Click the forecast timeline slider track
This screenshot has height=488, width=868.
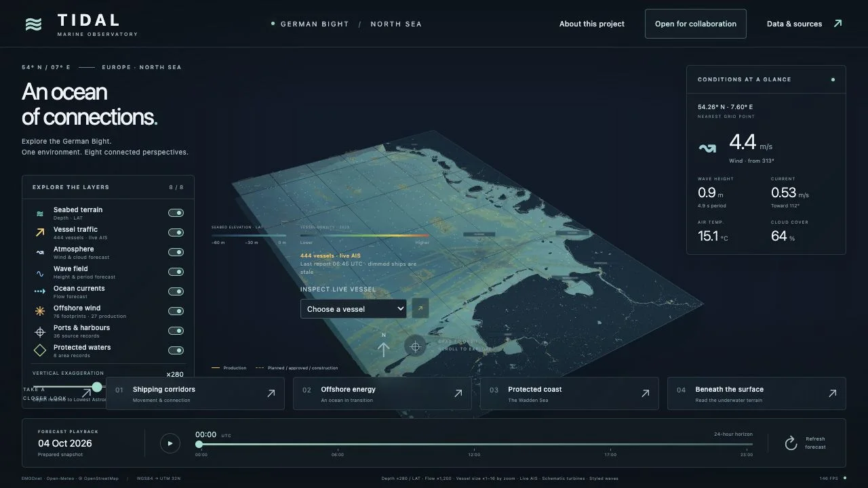pyautogui.click(x=475, y=444)
